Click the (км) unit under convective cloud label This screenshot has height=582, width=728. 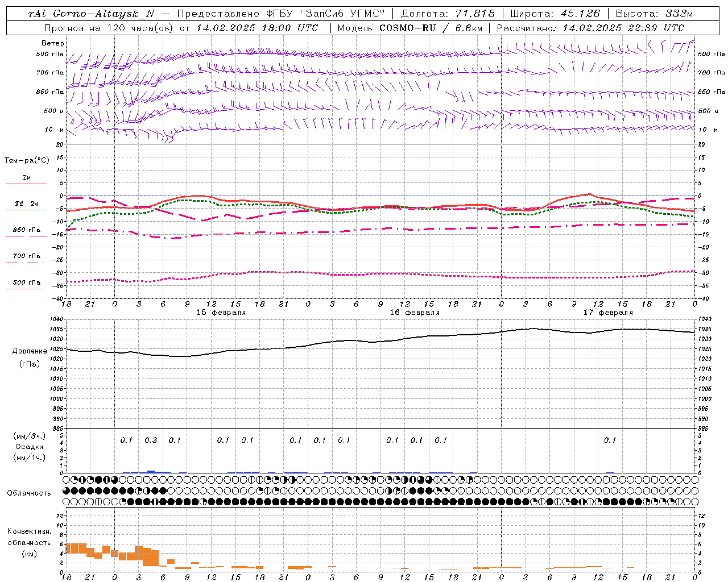point(29,554)
